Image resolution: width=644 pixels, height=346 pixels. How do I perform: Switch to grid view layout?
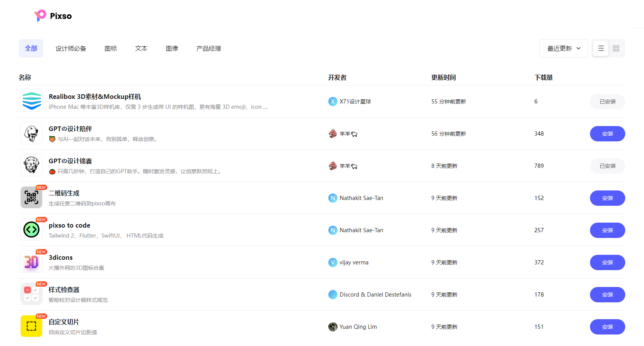point(616,48)
